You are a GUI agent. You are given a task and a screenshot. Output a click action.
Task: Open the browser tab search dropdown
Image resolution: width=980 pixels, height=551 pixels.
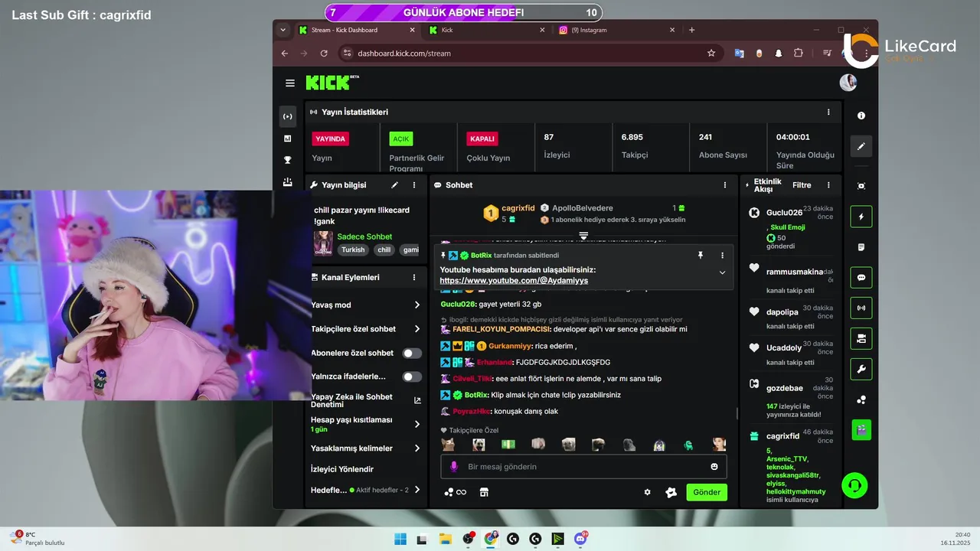pos(283,30)
